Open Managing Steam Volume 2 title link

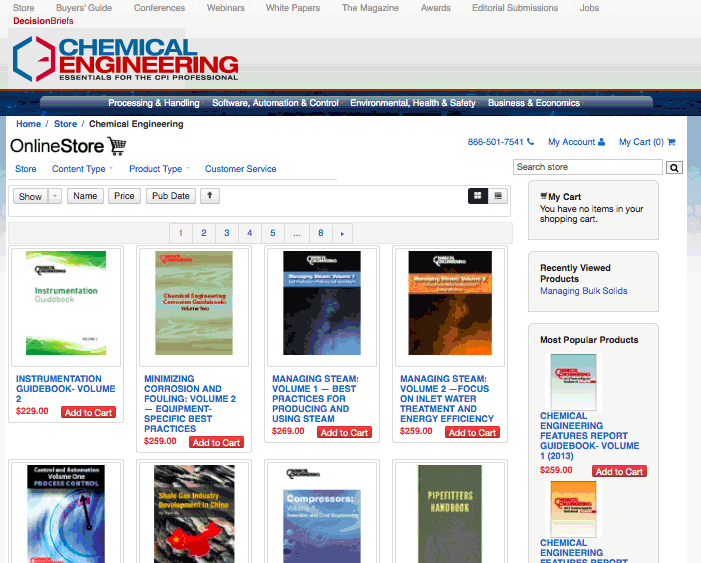447,399
